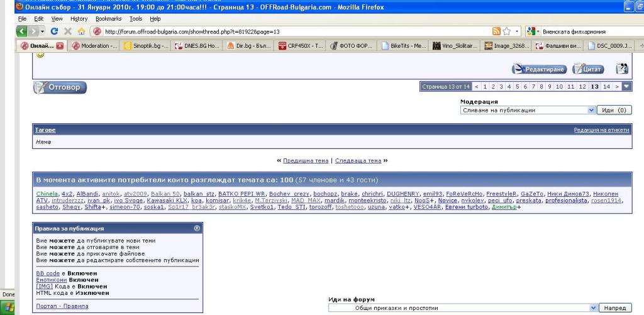Close the active Онлайн tab

point(60,46)
